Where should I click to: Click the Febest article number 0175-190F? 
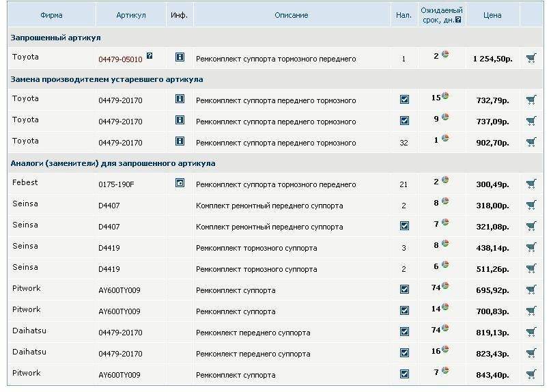[117, 185]
